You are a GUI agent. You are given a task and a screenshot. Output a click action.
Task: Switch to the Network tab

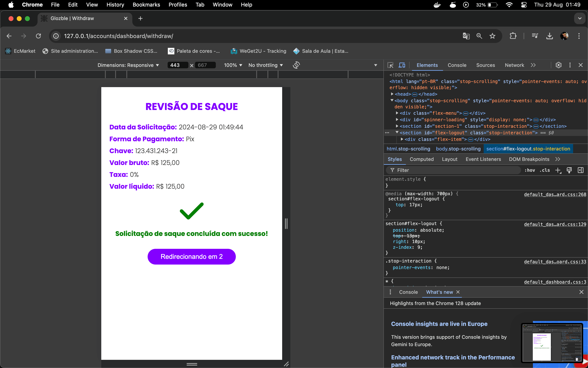point(514,65)
